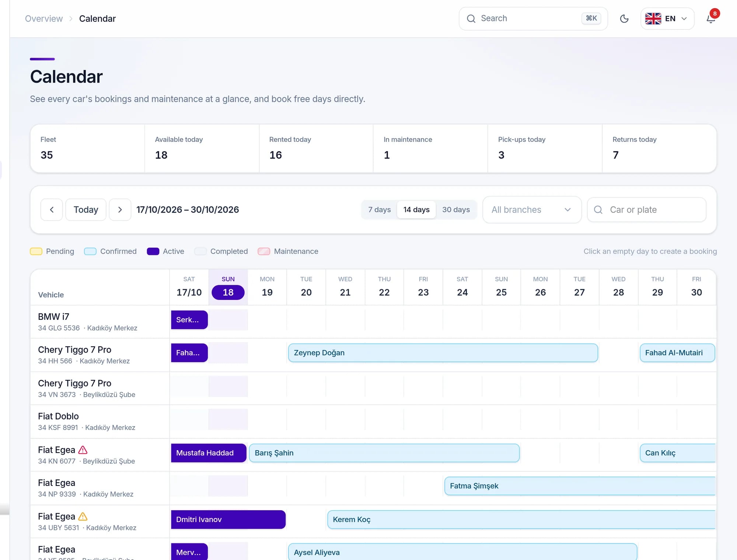Click the Car or plate filter field
Screen dimensions: 737x560
pyautogui.click(x=646, y=210)
